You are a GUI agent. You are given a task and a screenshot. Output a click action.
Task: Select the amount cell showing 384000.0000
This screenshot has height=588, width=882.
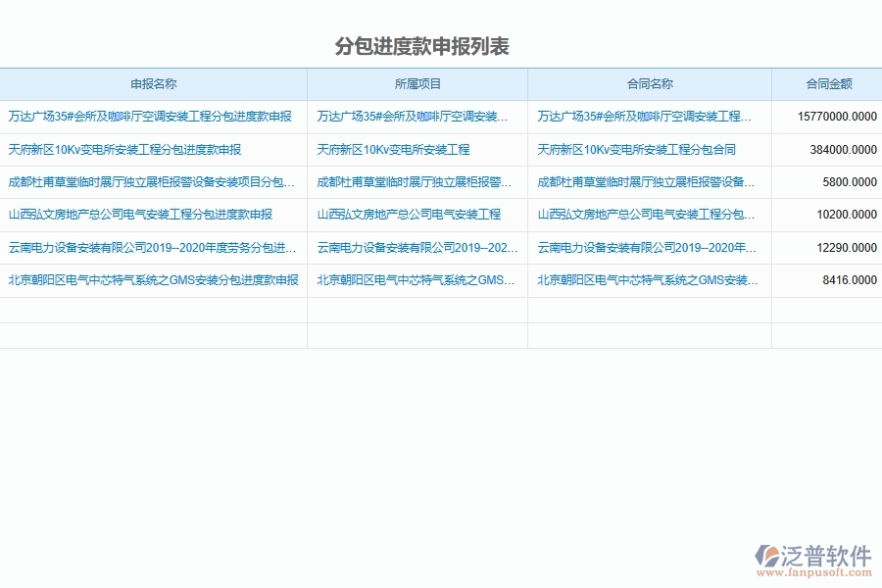tap(838, 150)
